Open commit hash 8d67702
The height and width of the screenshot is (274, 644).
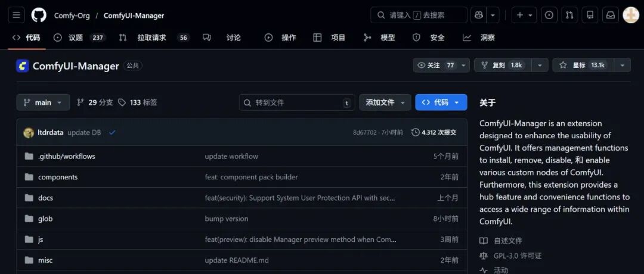(x=365, y=132)
